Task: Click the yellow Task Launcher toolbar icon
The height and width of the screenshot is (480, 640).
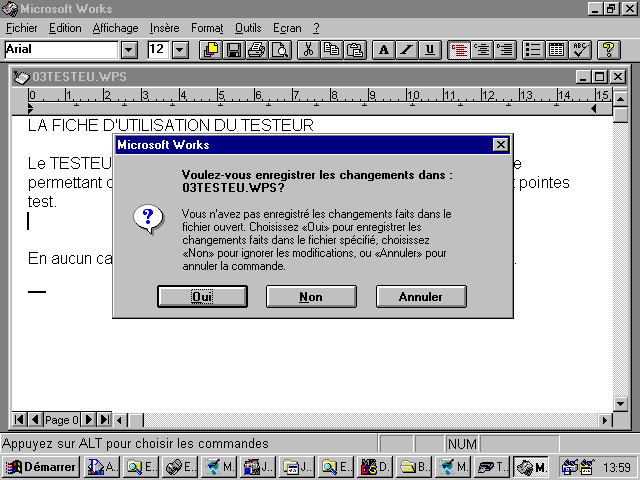Action: coord(211,50)
